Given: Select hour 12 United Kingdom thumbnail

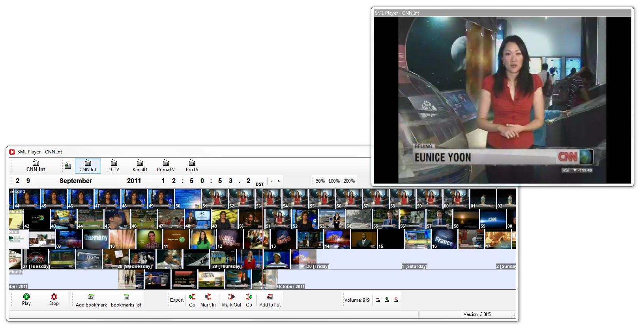Looking at the screenshot, I should tap(230, 239).
